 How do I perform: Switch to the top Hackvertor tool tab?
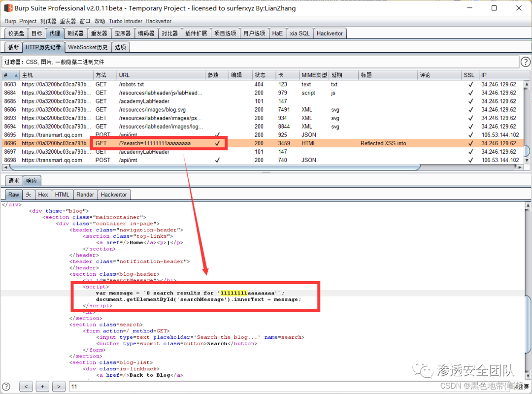[x=330, y=33]
